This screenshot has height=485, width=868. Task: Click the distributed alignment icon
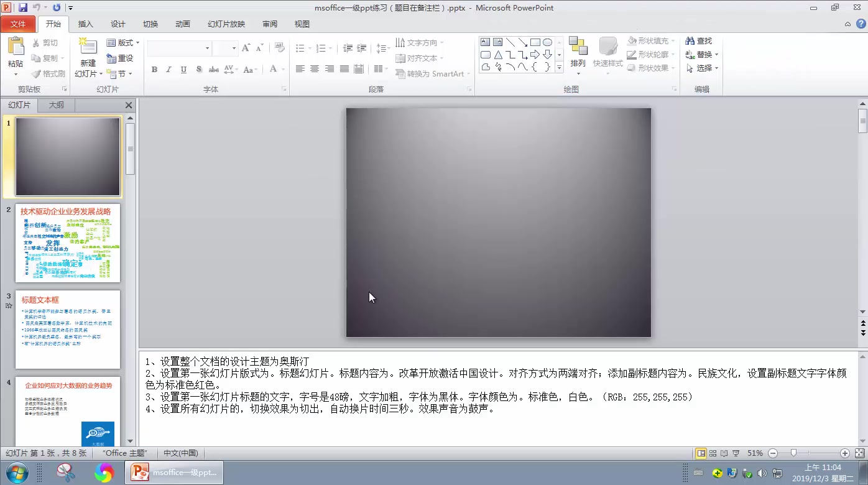359,69
